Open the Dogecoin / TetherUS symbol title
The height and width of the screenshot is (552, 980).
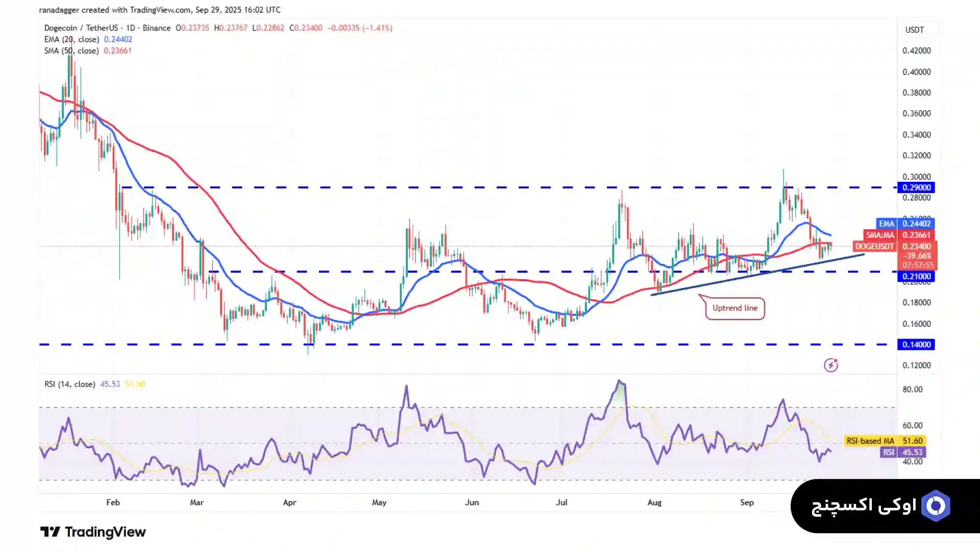81,28
